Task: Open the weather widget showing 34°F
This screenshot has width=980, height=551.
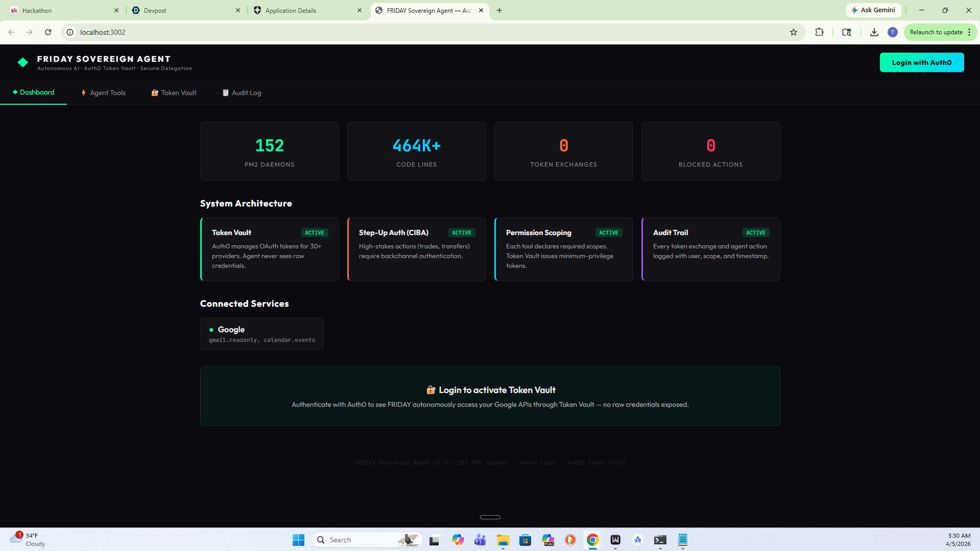Action: click(28, 540)
